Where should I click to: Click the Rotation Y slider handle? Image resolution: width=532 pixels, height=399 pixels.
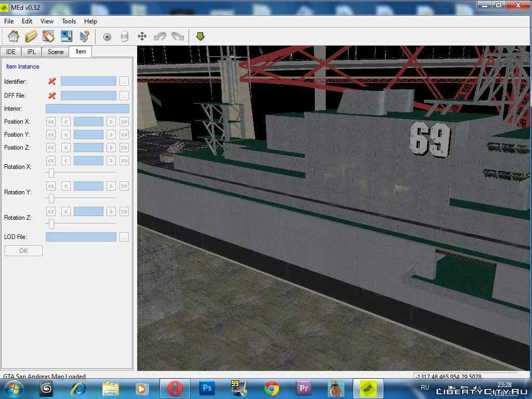tap(51, 198)
